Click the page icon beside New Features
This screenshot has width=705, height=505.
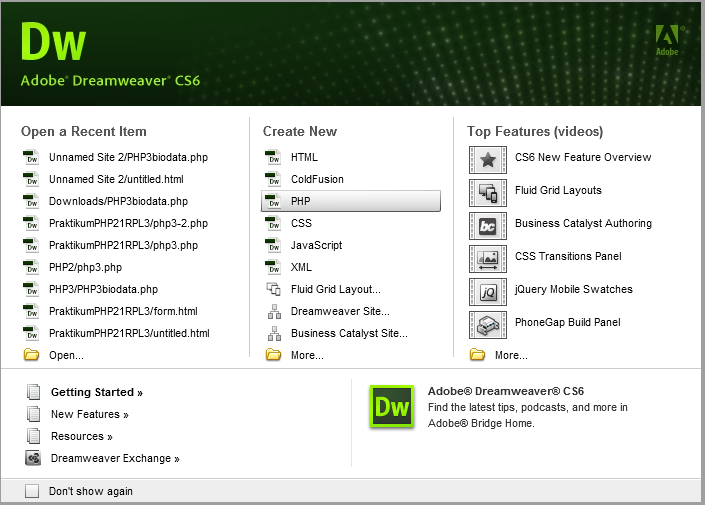point(33,414)
